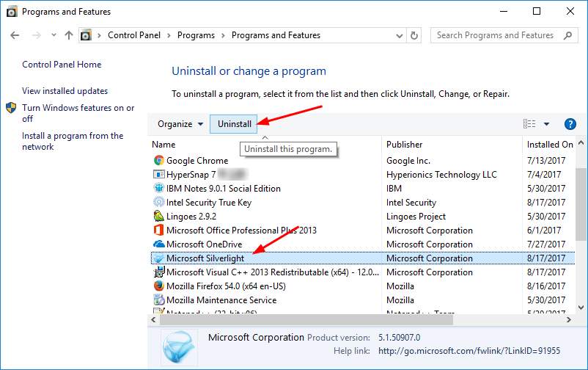This screenshot has width=588, height=370.
Task: Click the horizontal scrollbar right arrow
Action: (x=569, y=319)
